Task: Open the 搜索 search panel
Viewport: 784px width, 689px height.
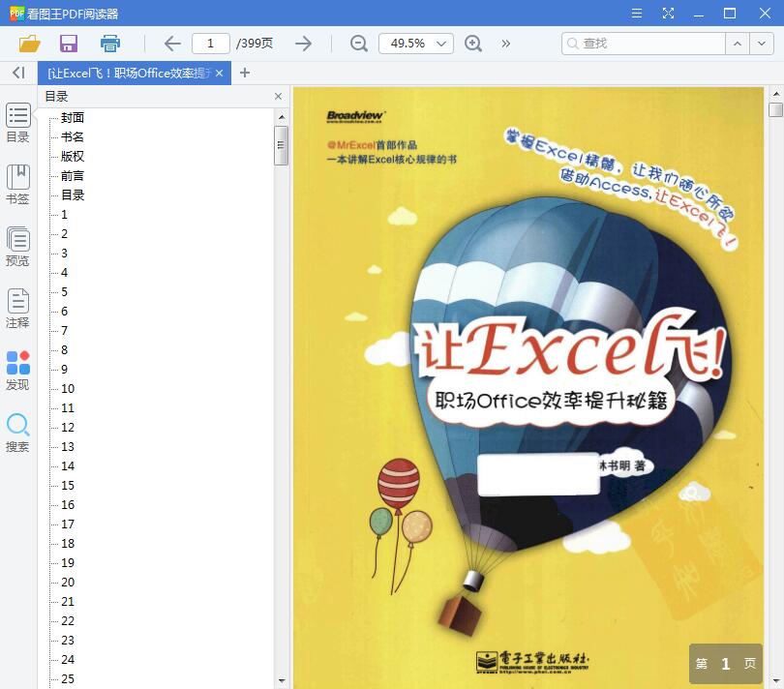Action: click(18, 433)
